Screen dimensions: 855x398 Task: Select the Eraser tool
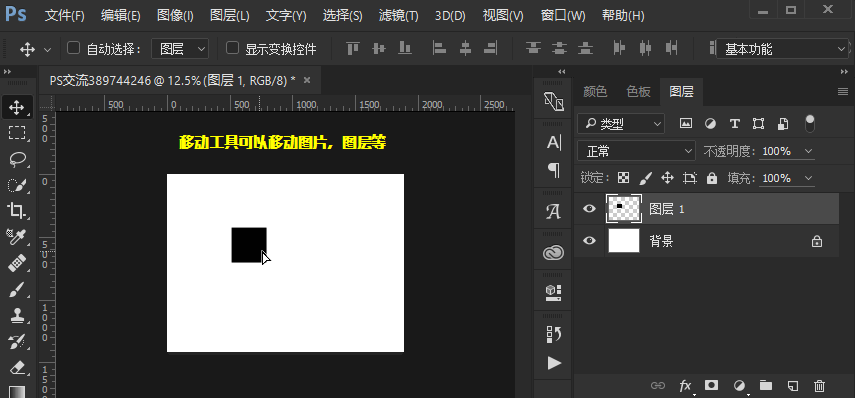[17, 368]
